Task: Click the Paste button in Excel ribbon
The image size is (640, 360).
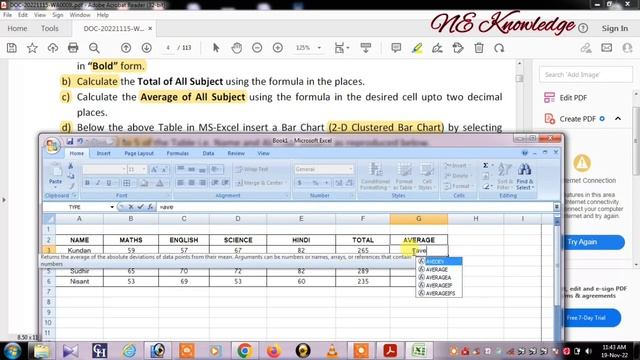Action: (x=56, y=176)
